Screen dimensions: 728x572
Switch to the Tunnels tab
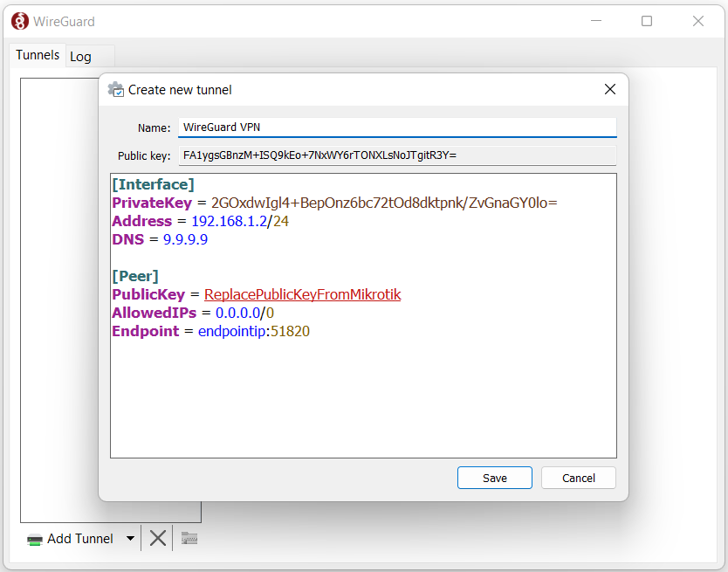click(x=38, y=55)
